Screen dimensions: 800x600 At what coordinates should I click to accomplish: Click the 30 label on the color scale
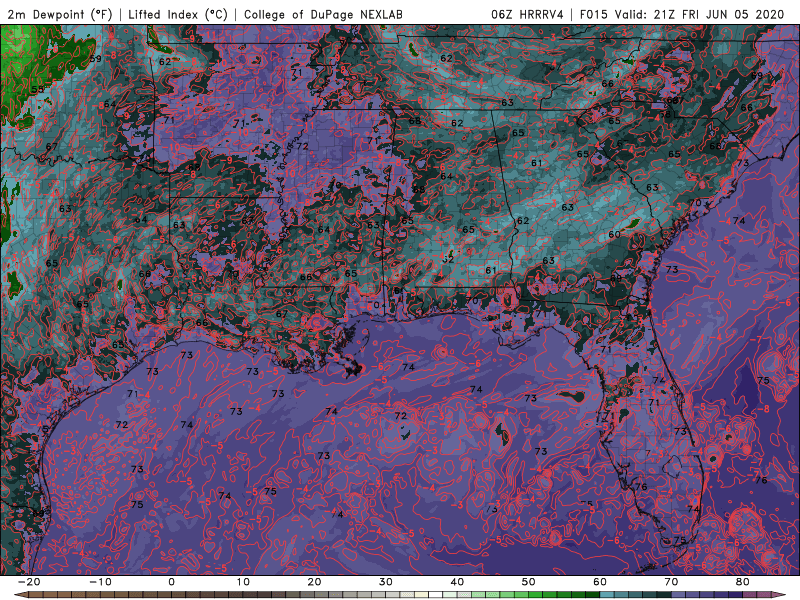pos(386,582)
